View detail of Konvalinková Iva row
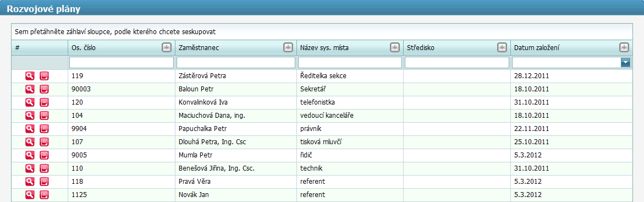Image resolution: width=644 pixels, height=202 pixels. point(30,102)
